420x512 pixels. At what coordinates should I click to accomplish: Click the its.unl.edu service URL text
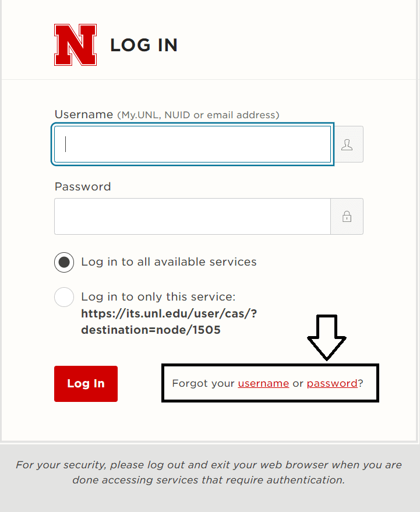pyautogui.click(x=169, y=322)
